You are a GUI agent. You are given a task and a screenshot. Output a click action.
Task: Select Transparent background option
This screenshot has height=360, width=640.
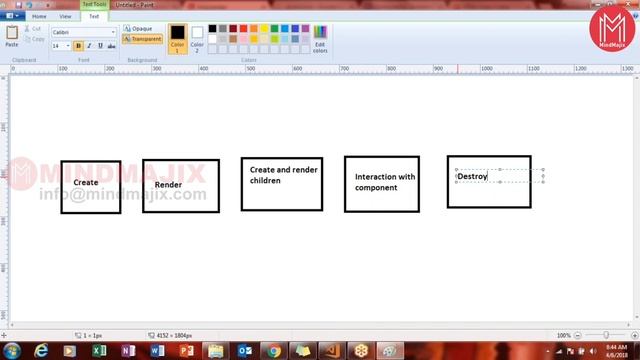142,39
